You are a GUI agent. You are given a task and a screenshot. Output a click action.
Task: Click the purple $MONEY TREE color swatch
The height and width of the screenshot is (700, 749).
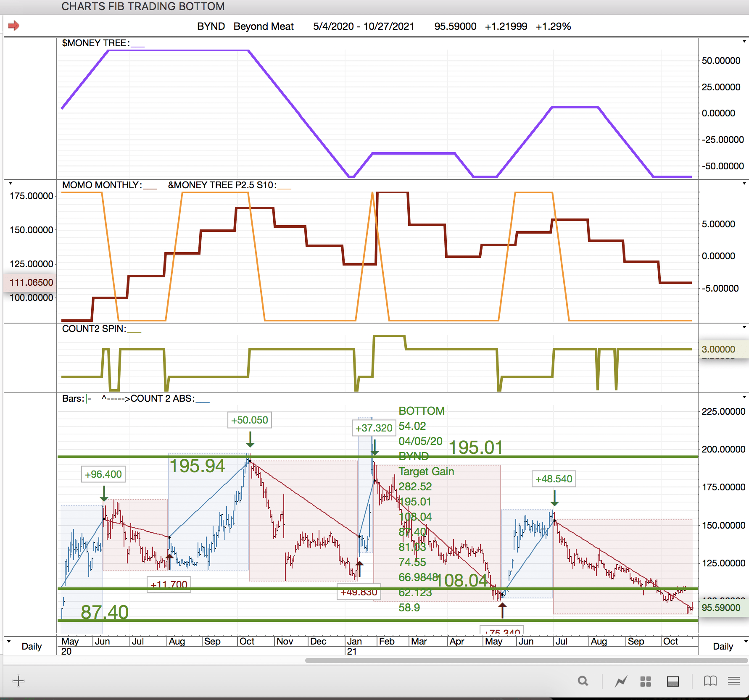tap(137, 44)
